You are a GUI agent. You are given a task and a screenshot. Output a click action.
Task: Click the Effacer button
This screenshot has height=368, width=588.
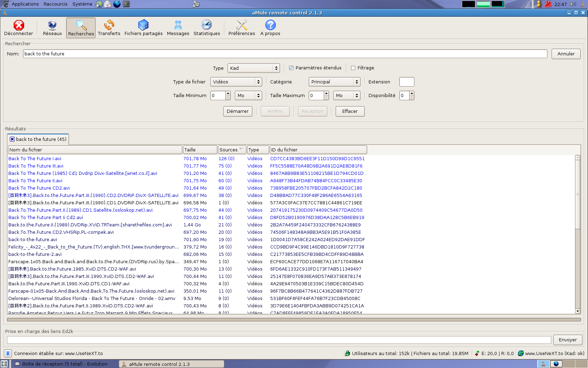click(350, 111)
